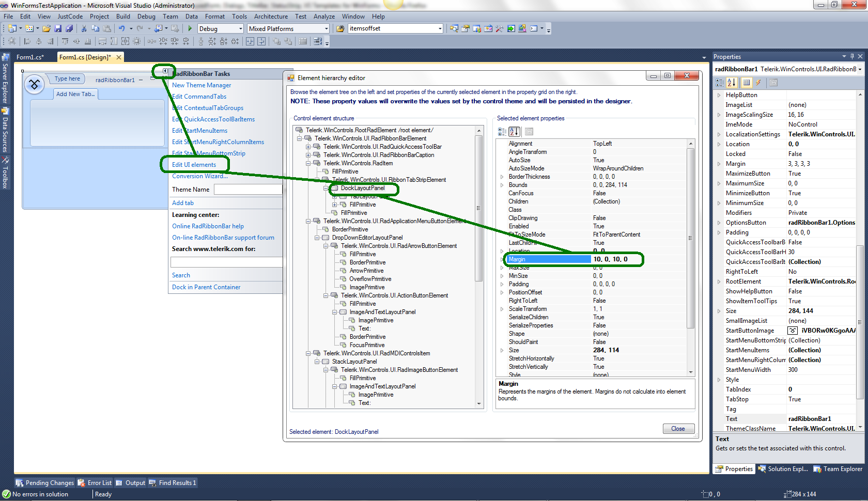The image size is (868, 501).
Task: Click the Copy toolbar icon
Action: click(x=95, y=28)
